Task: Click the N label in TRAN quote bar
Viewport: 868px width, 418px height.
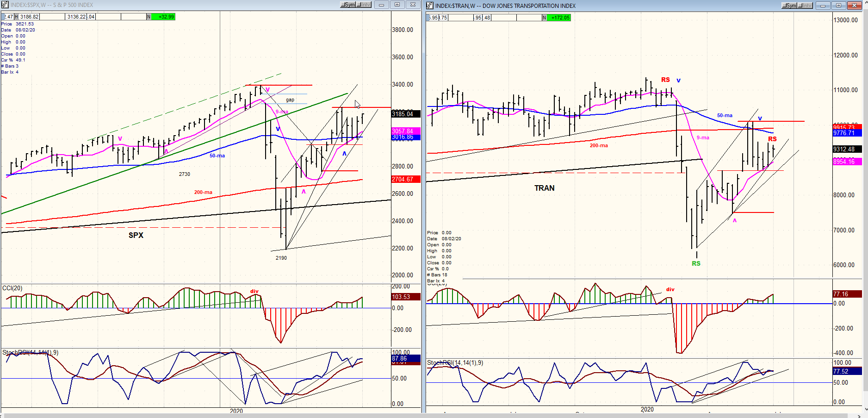Action: pyautogui.click(x=544, y=18)
